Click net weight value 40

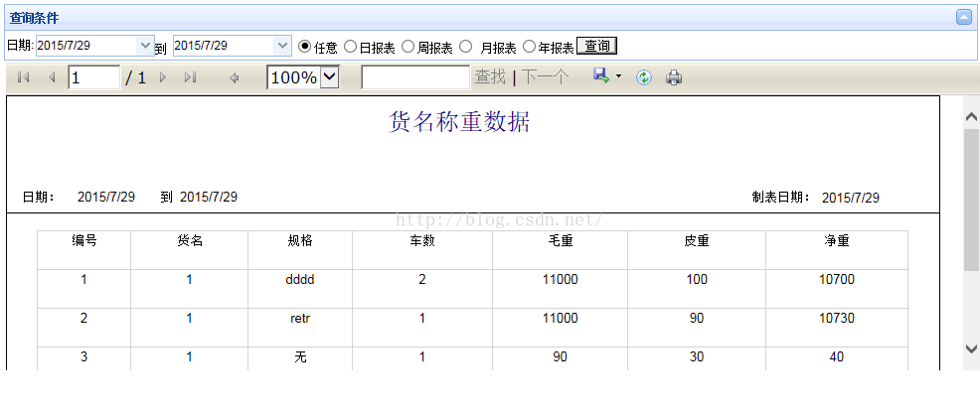[x=836, y=357]
